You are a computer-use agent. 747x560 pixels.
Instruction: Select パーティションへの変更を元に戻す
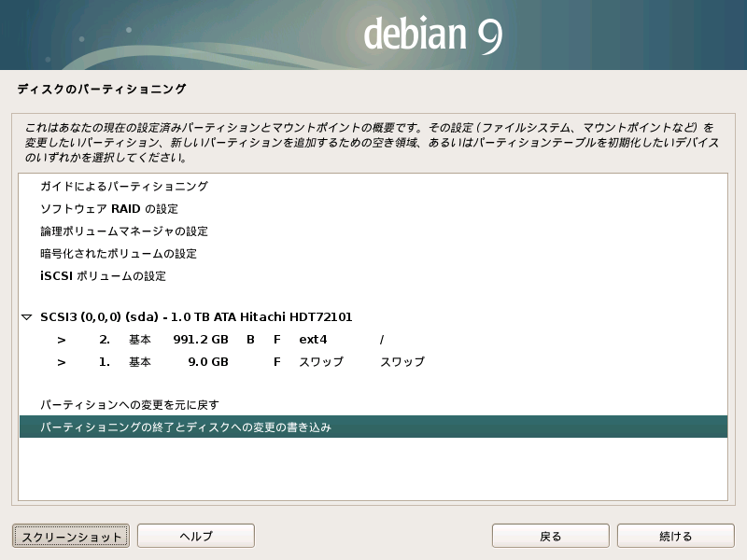(x=129, y=405)
